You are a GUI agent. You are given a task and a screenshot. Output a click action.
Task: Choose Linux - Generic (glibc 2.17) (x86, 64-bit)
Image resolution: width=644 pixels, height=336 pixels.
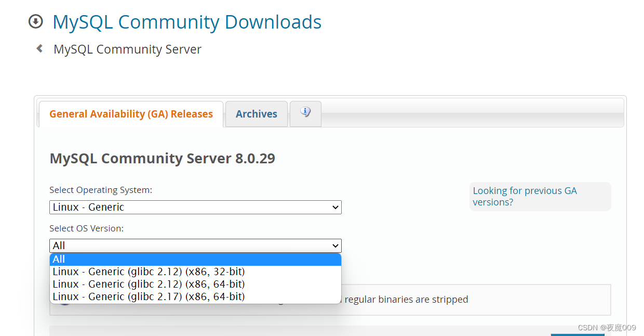click(x=148, y=296)
